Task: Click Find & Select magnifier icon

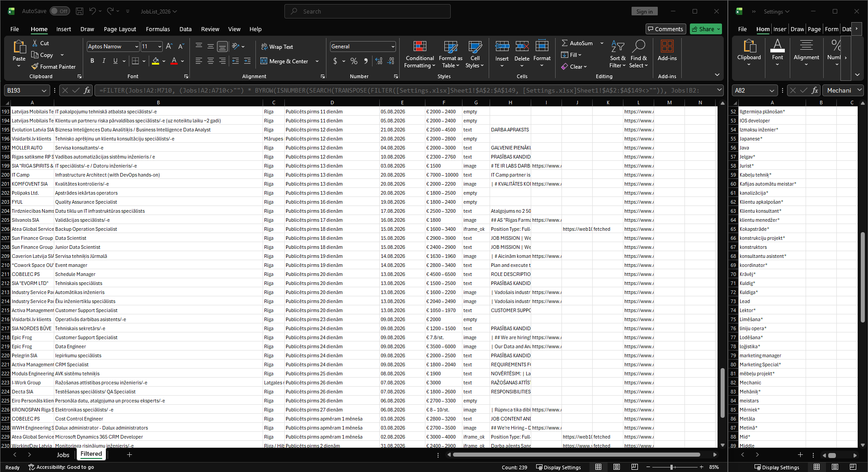Action: tap(638, 46)
